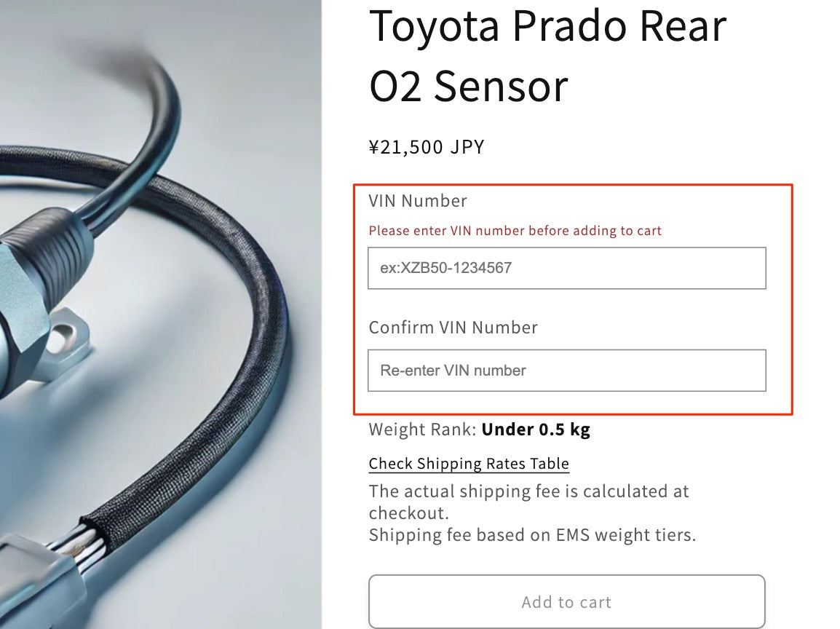Click the Weight Rank label text
The image size is (840, 629).
422,430
